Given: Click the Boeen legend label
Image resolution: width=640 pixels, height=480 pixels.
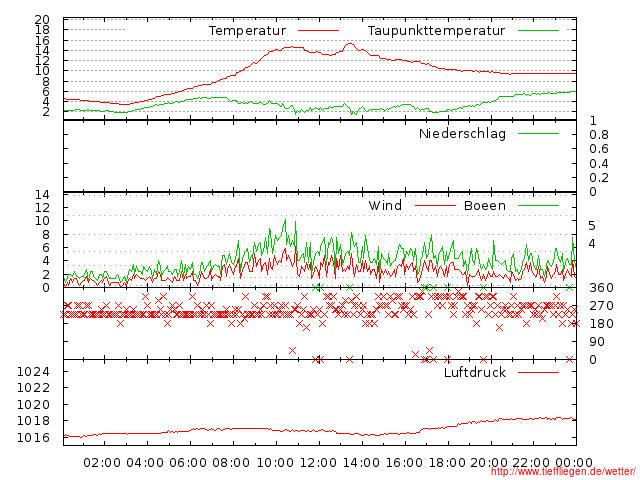Looking at the screenshot, I should [x=485, y=205].
